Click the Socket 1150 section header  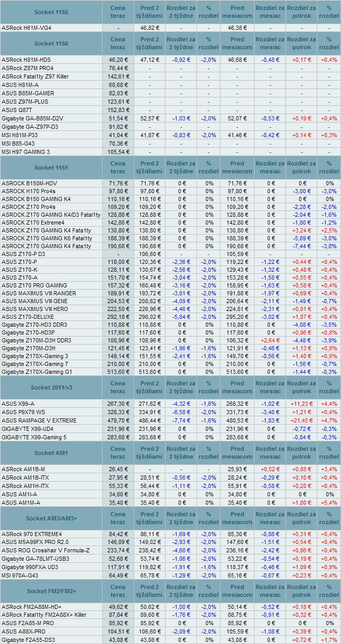(x=51, y=43)
